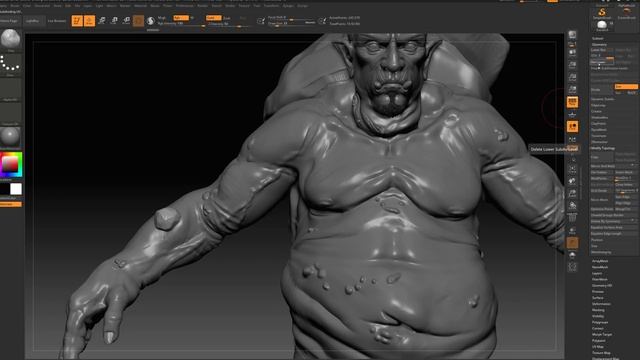Click the BPR render icon
The height and width of the screenshot is (360, 640).
click(572, 34)
